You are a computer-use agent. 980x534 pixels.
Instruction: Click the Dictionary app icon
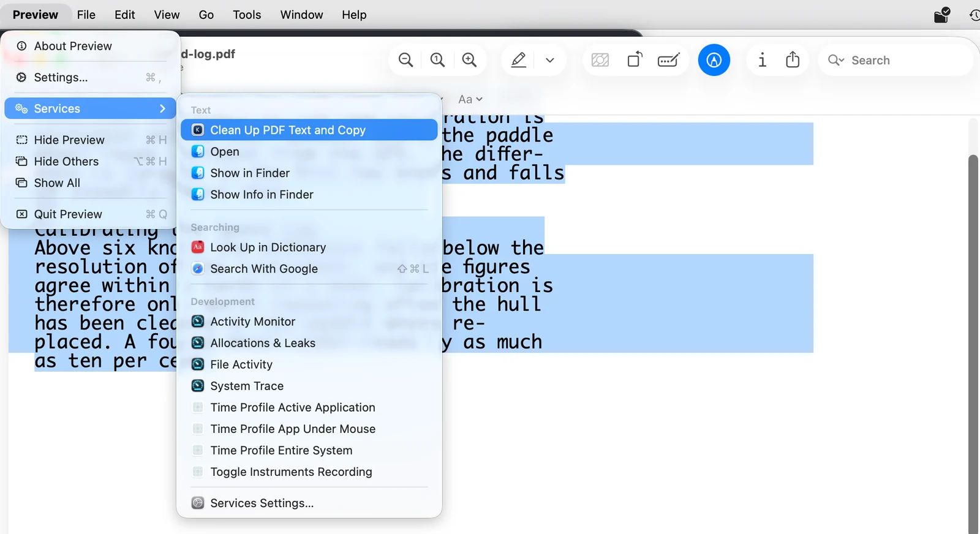(x=198, y=247)
